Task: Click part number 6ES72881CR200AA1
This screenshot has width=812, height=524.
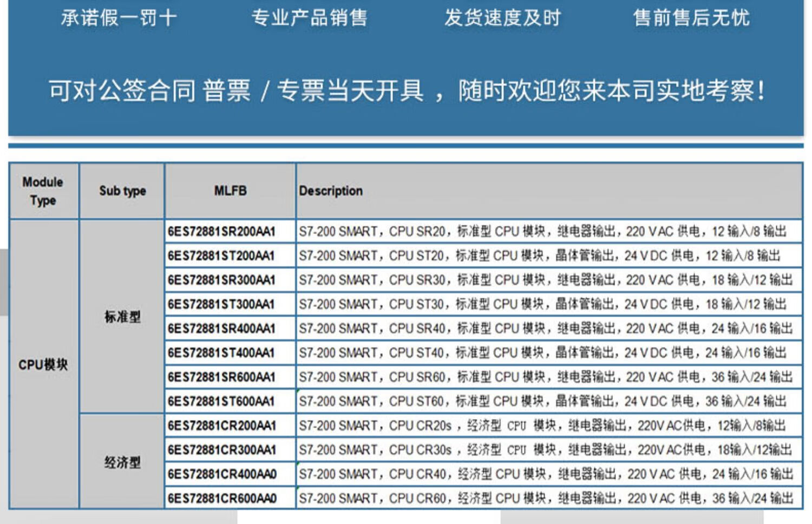Action: coord(222,426)
